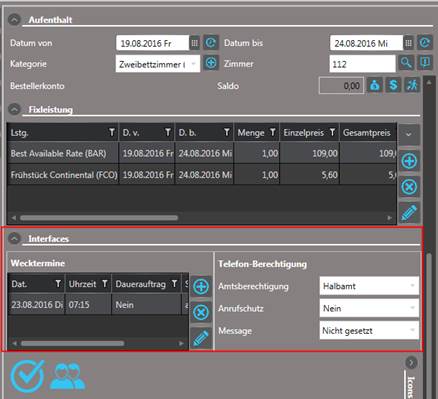Click the Fixleistung table horizontal scrollbar
Viewport: 438px width, 399px height.
click(99, 218)
